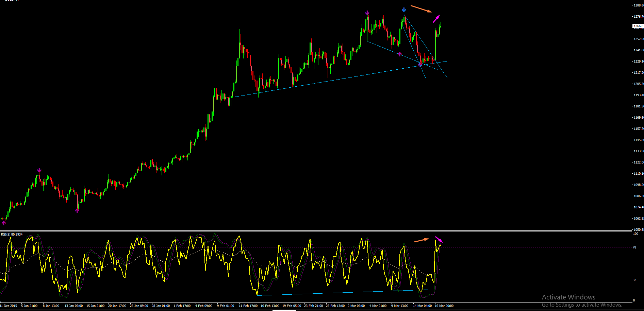The height and width of the screenshot is (311, 644).
Task: Click the 4 Feb 09:00 time label
Action: coord(204,306)
